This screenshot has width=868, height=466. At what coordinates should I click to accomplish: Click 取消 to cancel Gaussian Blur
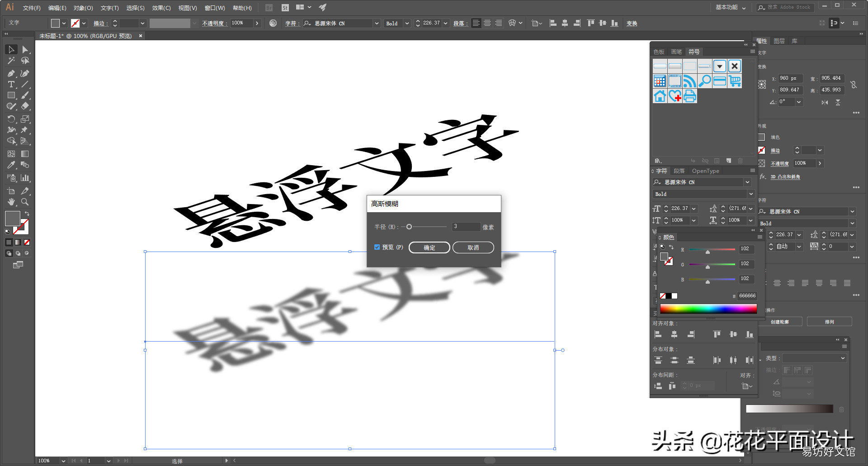click(x=473, y=247)
